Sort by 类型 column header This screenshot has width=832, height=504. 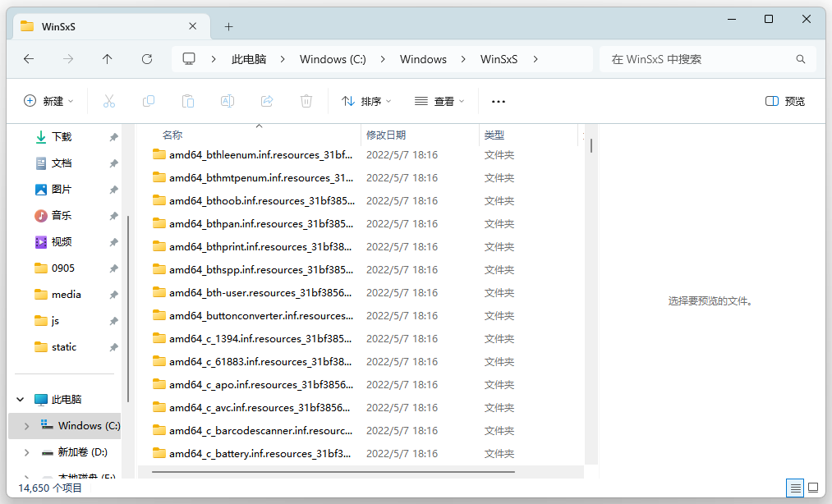pyautogui.click(x=528, y=135)
